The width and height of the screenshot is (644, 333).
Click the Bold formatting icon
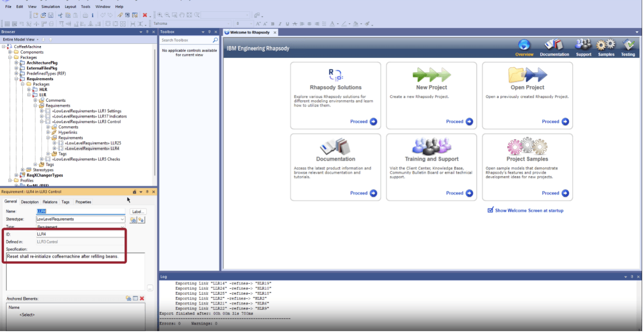[273, 24]
